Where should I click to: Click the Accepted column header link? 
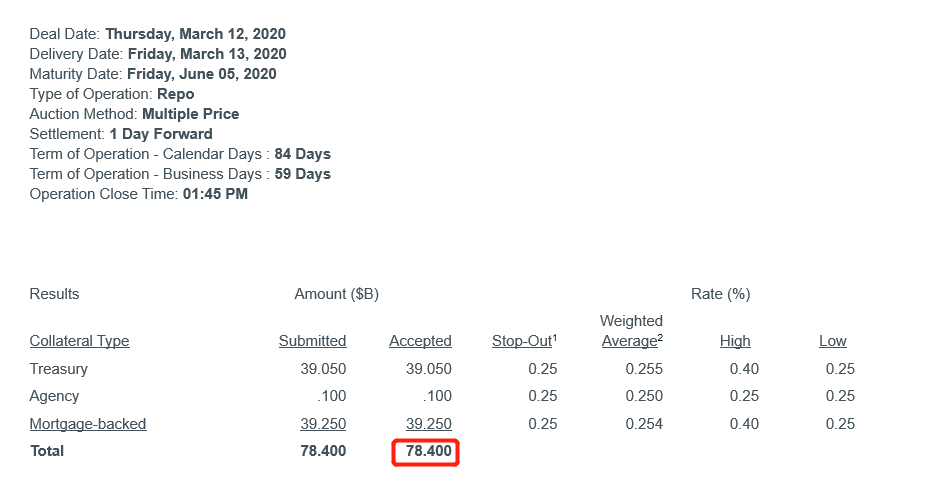tap(420, 341)
